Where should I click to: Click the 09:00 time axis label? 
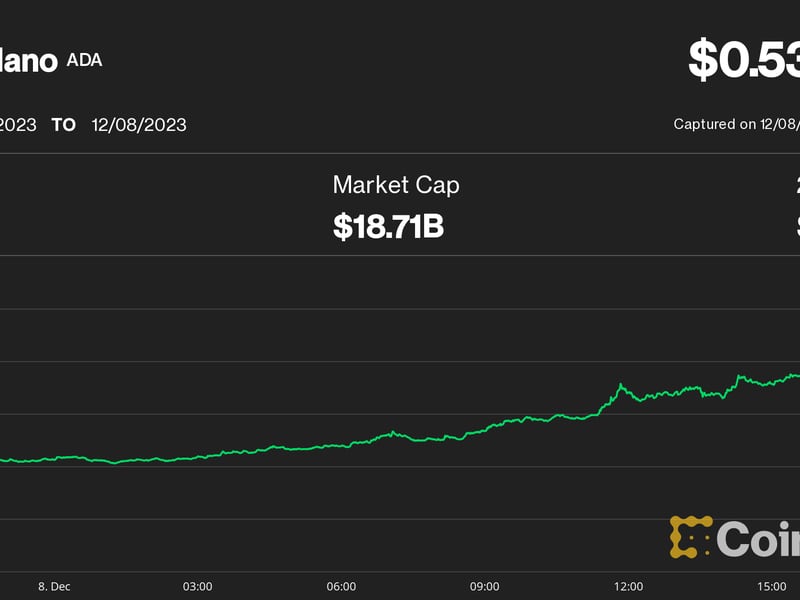click(x=485, y=585)
